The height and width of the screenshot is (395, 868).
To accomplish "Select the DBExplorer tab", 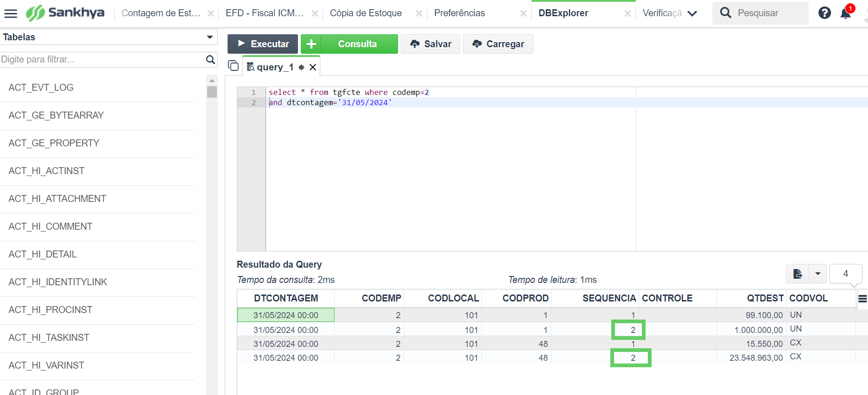I will coord(563,13).
